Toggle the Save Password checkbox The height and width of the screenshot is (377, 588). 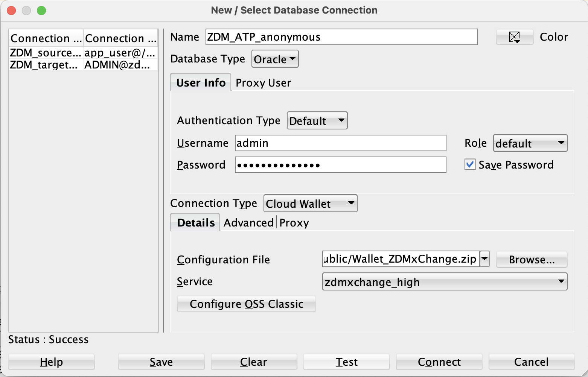[x=470, y=164]
